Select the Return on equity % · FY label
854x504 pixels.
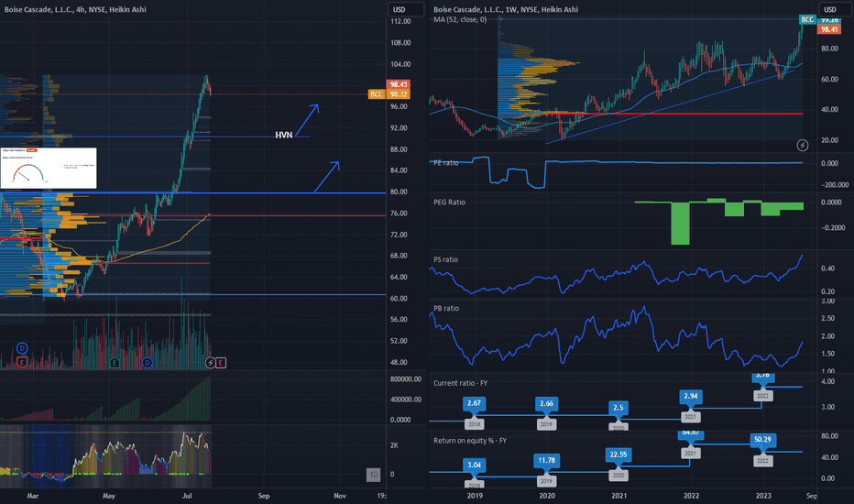click(x=469, y=440)
